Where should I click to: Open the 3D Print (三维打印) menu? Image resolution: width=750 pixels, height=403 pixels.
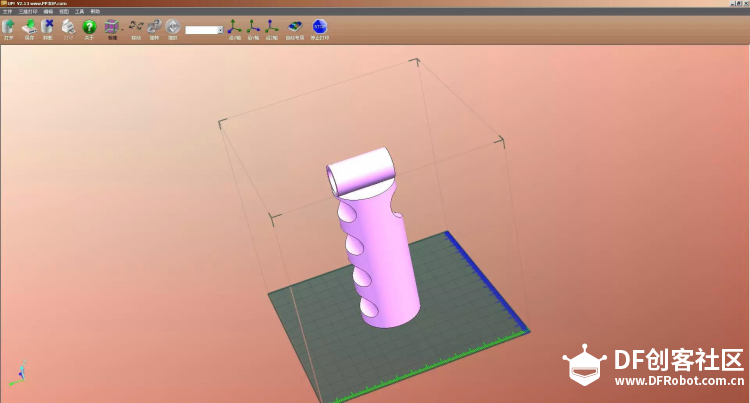28,11
